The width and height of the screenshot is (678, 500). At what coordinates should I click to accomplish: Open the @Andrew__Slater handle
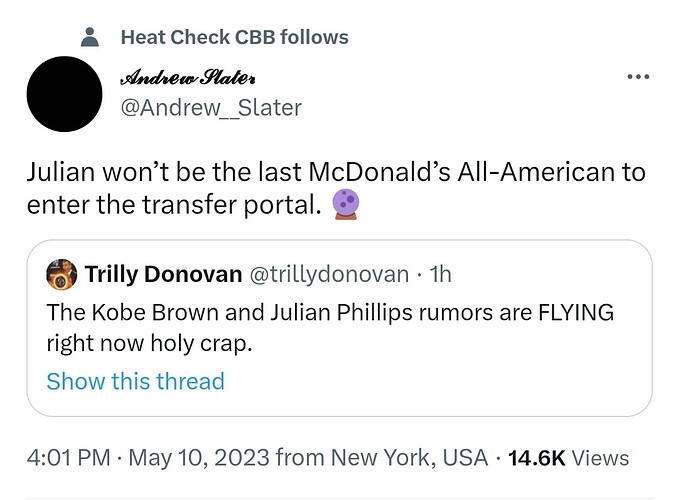click(x=211, y=108)
